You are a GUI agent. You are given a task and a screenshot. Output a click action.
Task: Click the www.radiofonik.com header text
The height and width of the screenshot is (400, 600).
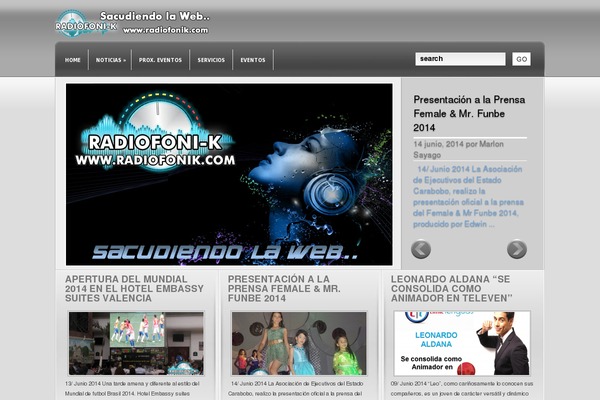(166, 30)
